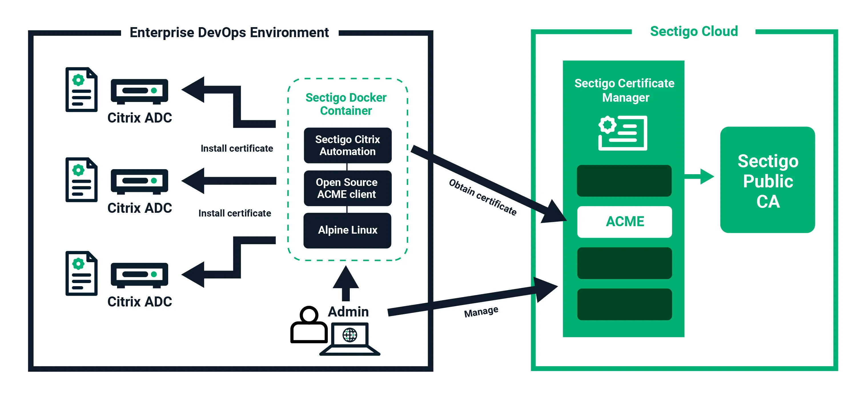868x397 pixels.
Task: Click the Sectigo Public CA box
Action: tap(767, 180)
